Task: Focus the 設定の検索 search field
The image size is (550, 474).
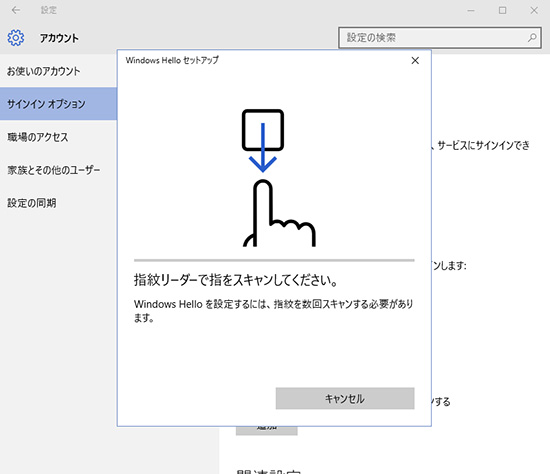Action: (440, 38)
